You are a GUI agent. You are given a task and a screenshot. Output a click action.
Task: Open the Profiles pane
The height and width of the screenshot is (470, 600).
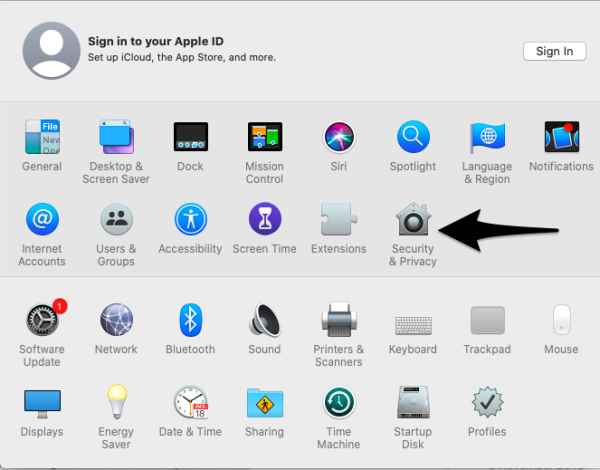coord(488,402)
